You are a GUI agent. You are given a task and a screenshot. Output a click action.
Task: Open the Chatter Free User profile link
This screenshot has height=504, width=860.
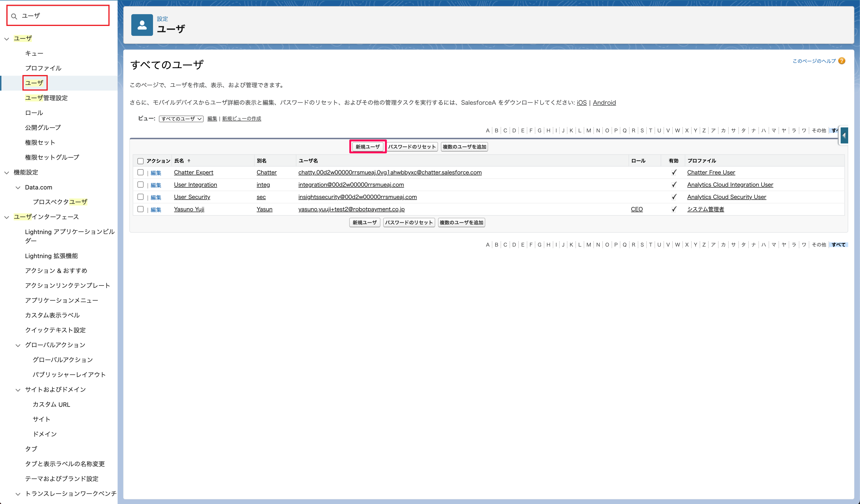pyautogui.click(x=711, y=172)
